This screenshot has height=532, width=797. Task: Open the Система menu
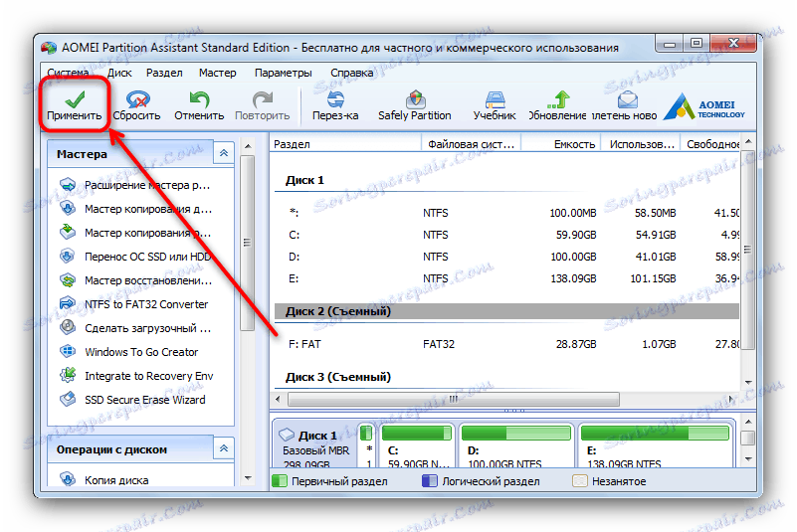(x=68, y=73)
